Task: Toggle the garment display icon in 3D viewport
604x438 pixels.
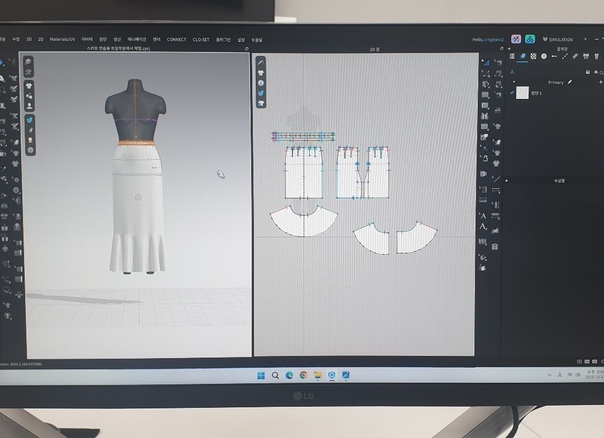Action: coord(30,84)
